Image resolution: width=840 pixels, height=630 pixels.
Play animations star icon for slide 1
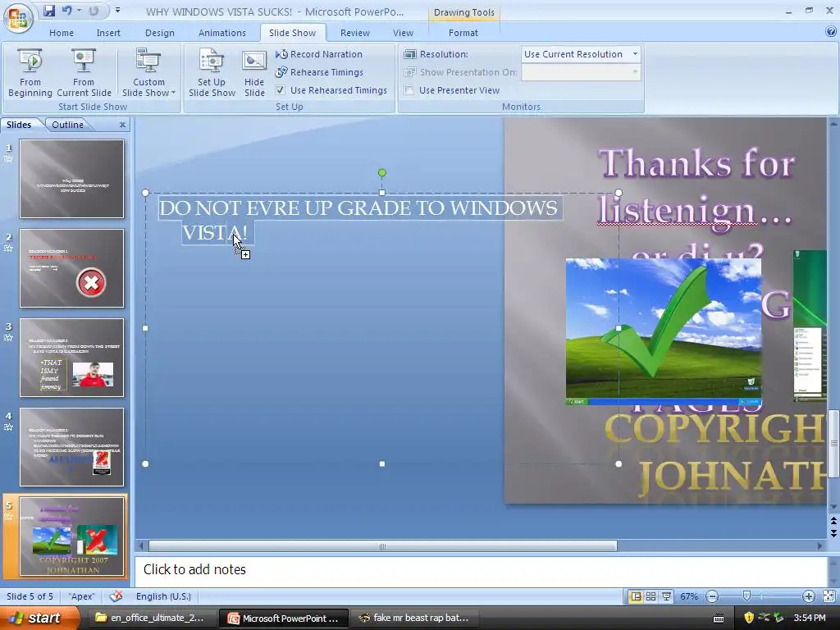pyautogui.click(x=8, y=158)
